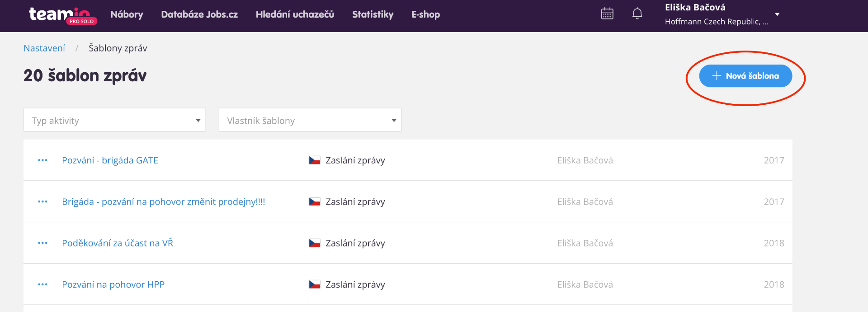The image size is (868, 312).
Task: Open three-dot menu for Brigáda pozvání na pohovor
Action: 42,202
